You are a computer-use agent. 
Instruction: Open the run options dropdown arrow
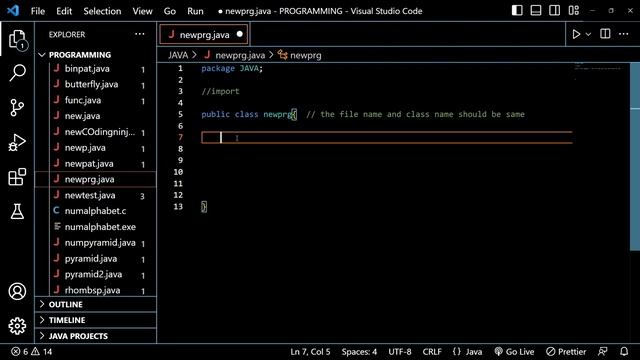click(x=588, y=35)
